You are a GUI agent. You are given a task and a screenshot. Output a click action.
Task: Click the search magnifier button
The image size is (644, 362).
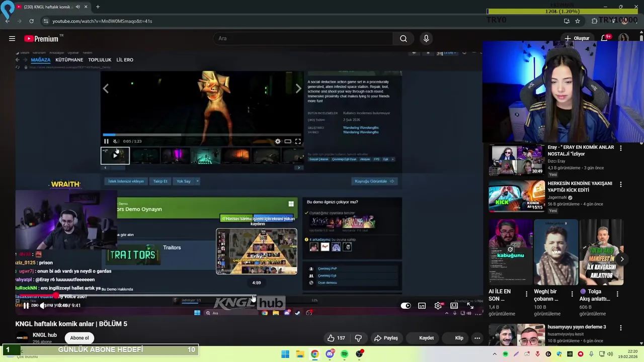(x=404, y=38)
